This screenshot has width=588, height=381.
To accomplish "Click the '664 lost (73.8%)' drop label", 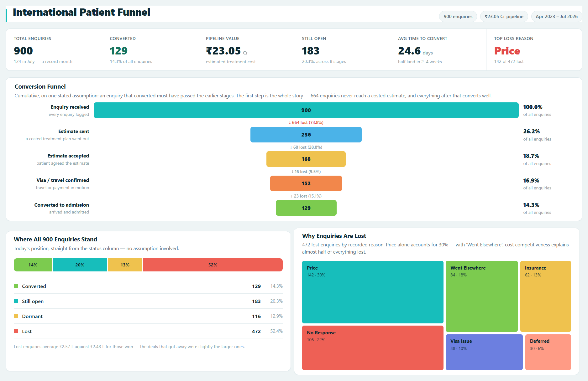I will click(306, 122).
